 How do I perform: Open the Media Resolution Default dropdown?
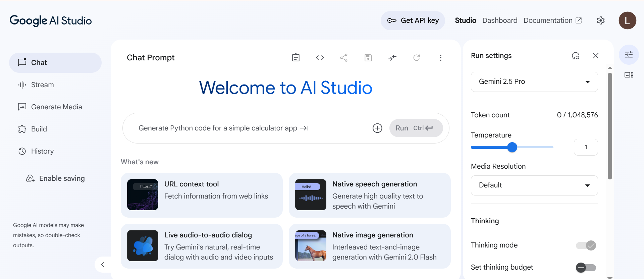[x=534, y=185]
